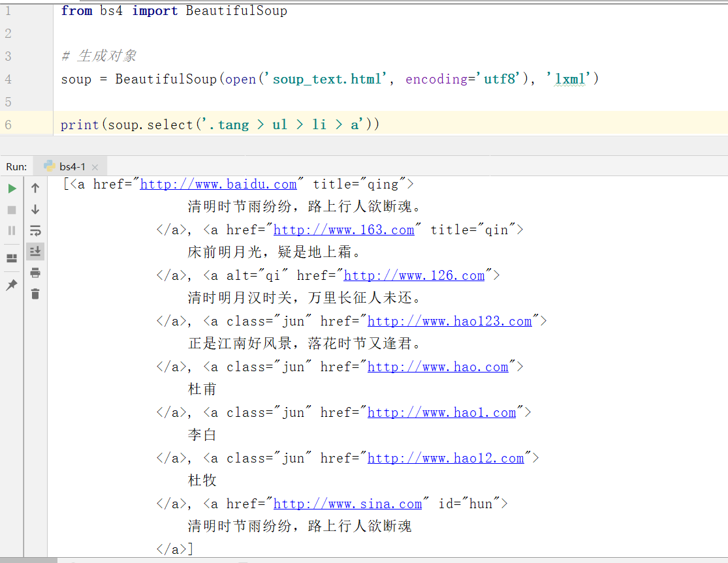The width and height of the screenshot is (728, 563).
Task: Click the Stop process icon
Action: coord(12,209)
